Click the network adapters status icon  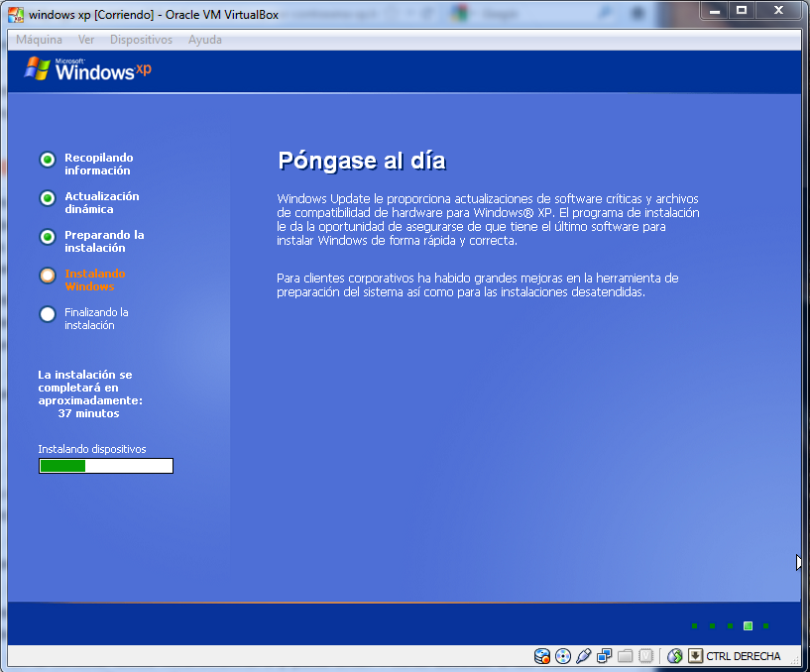click(604, 656)
